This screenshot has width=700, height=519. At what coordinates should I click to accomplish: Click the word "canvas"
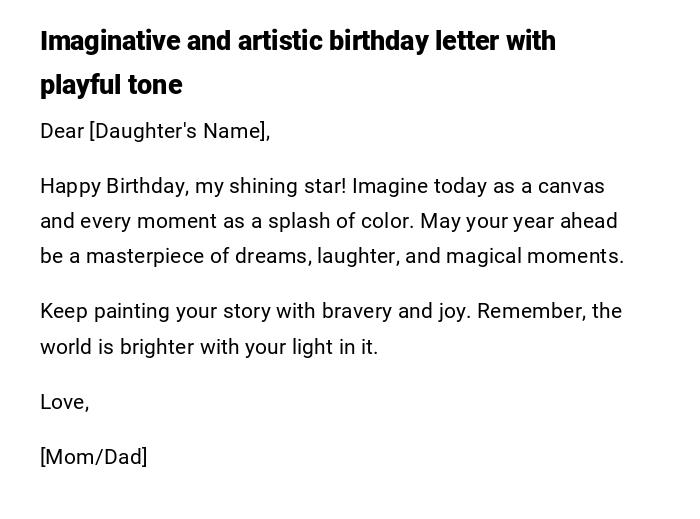(x=571, y=186)
